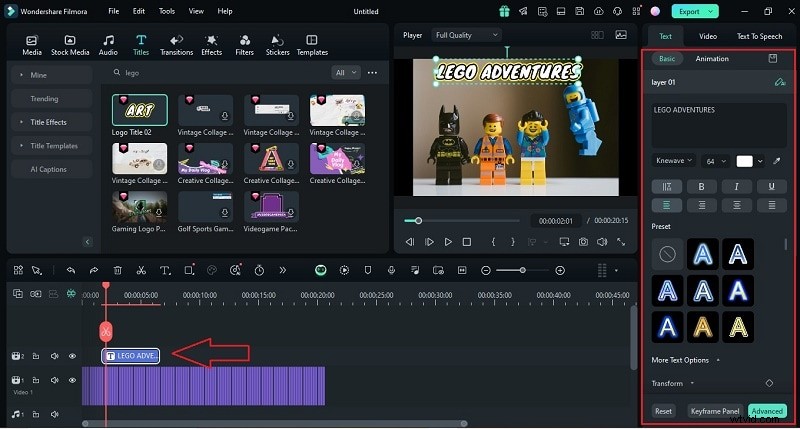The height and width of the screenshot is (429, 800).
Task: Open the Media panel
Action: click(x=32, y=45)
